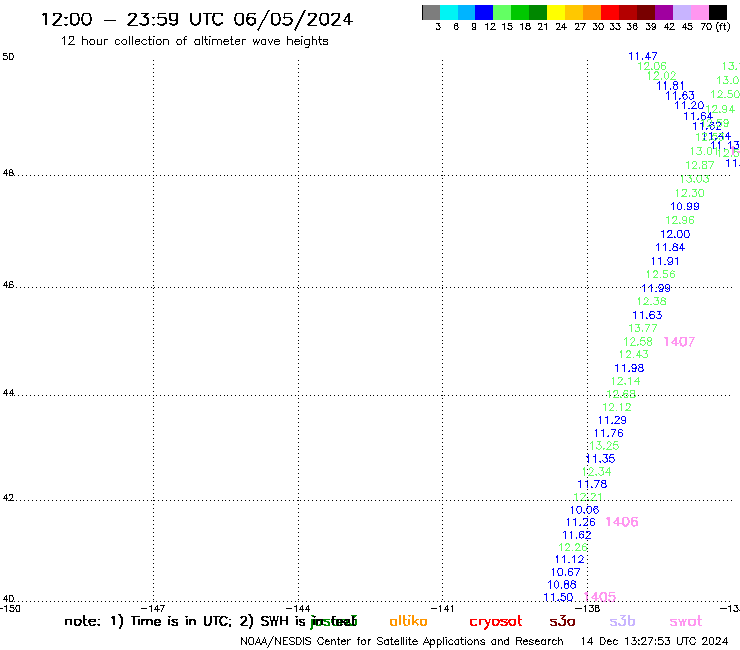Image resolution: width=740 pixels, height=650 pixels.
Task: Click the 's3a' satellite legend label
Action: [x=562, y=621]
